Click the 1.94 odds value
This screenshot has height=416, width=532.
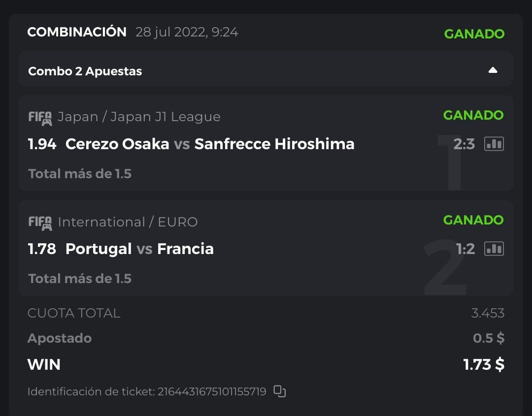point(42,144)
